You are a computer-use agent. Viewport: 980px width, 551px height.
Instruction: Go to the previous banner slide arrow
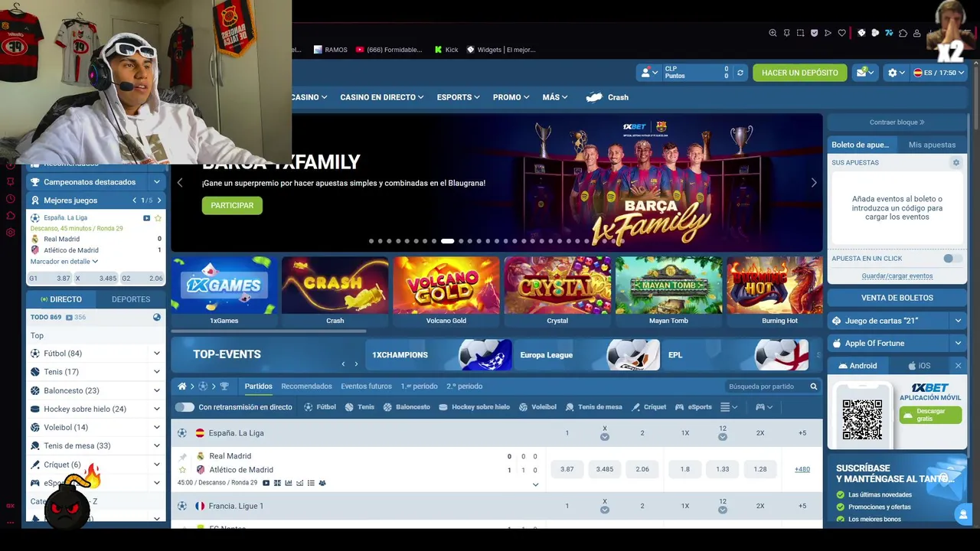click(180, 182)
